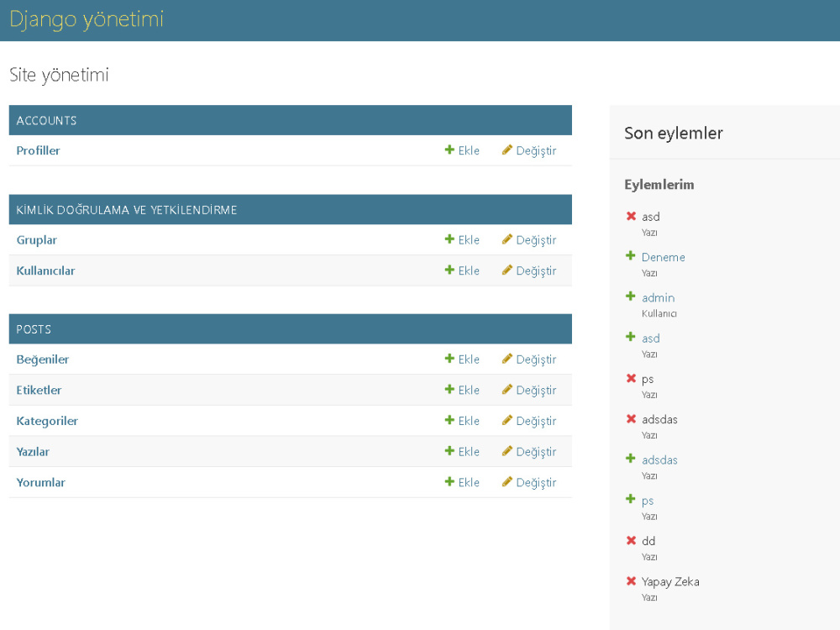Open the added asd recent action link
Screen dimensions: 840x630
pos(650,339)
